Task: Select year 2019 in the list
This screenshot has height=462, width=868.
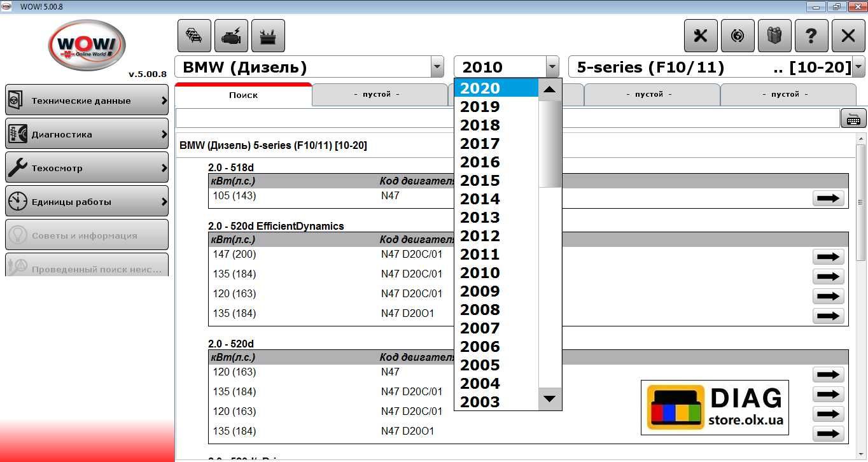Action: [x=496, y=106]
